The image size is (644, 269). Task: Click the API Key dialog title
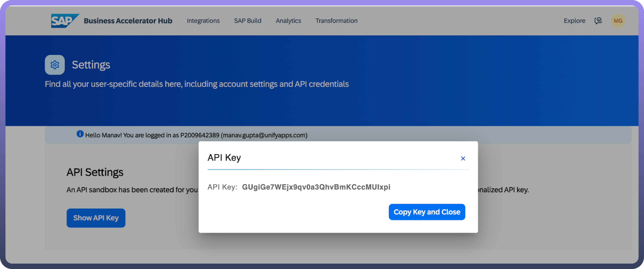pos(224,158)
